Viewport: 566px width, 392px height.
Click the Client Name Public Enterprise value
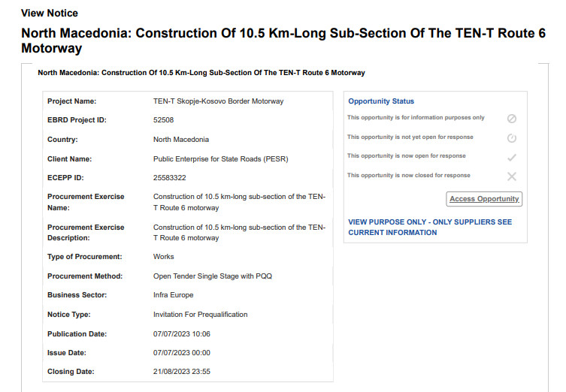220,159
